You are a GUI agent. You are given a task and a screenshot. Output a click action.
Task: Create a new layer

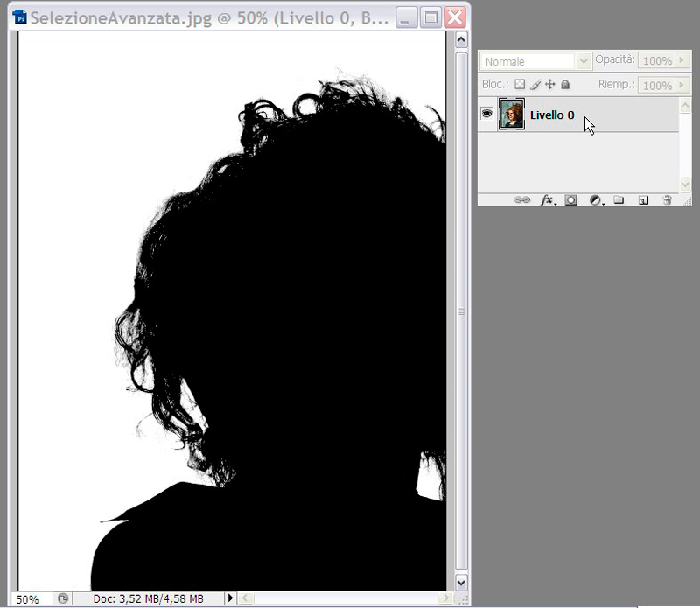642,200
